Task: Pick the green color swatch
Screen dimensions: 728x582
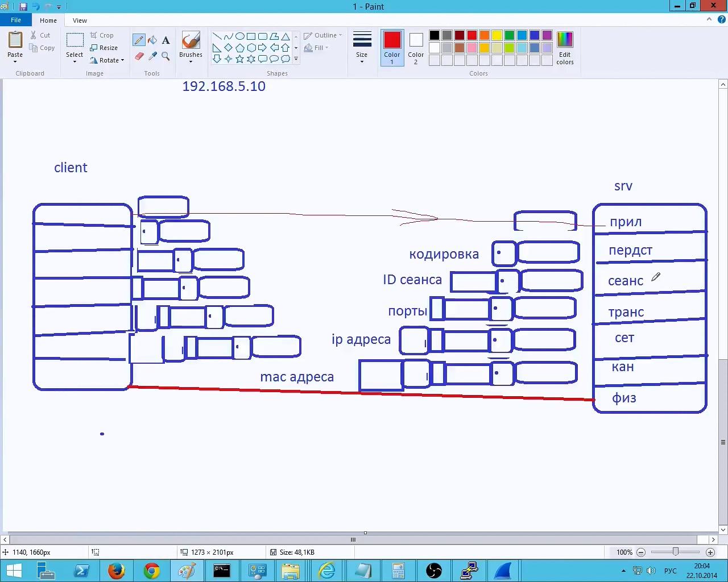Action: [509, 35]
